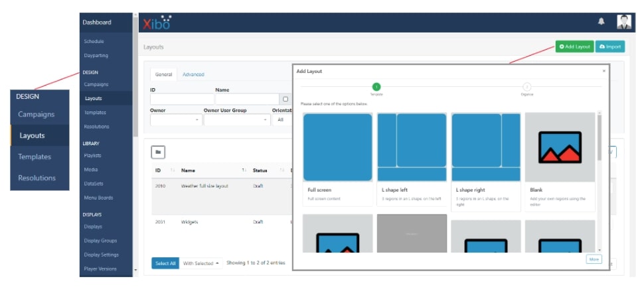This screenshot has height=301, width=644.
Task: Choose the L shape right template
Action: tap(486, 148)
